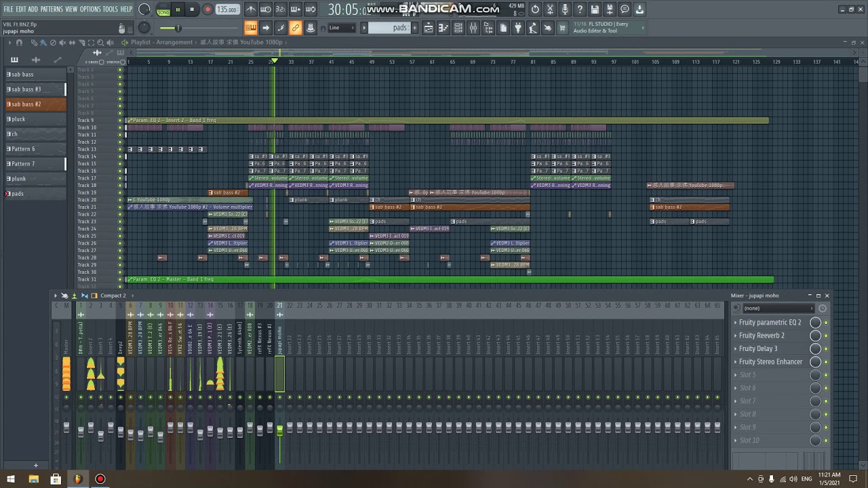Pause playback with the transport pause button

(178, 10)
